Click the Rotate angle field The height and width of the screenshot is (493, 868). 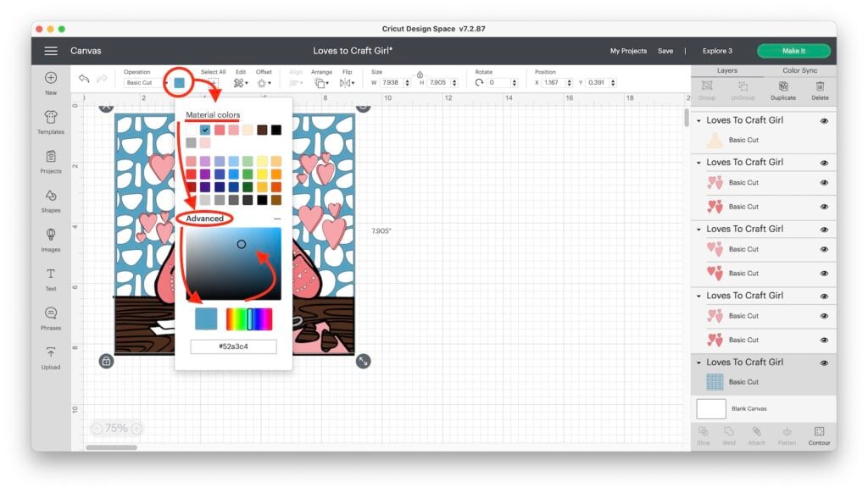[x=498, y=83]
